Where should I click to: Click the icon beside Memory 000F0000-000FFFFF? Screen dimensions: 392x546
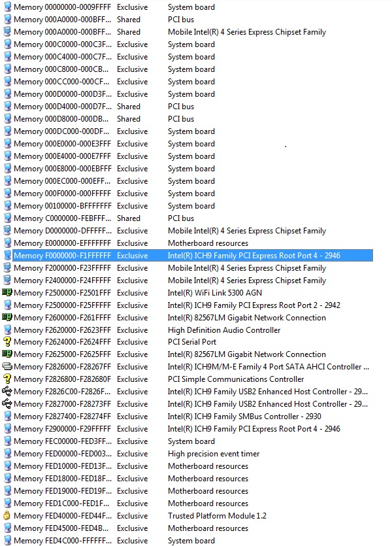pyautogui.click(x=7, y=194)
